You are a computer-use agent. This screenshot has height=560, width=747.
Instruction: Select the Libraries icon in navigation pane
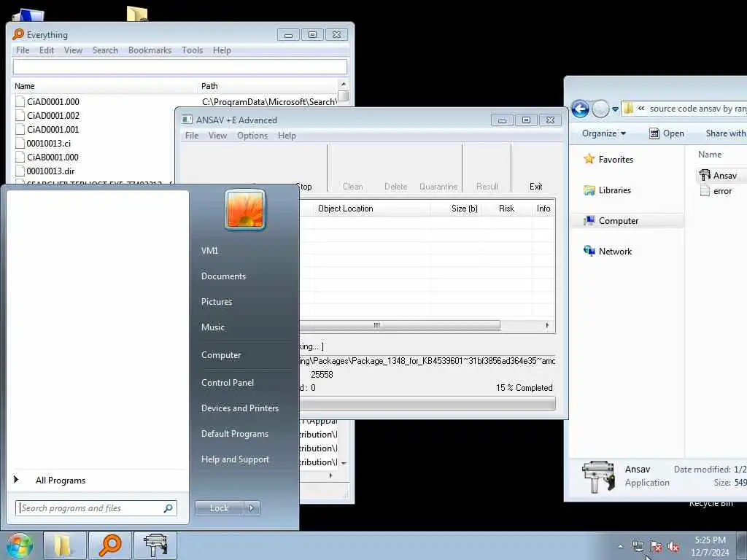(589, 190)
